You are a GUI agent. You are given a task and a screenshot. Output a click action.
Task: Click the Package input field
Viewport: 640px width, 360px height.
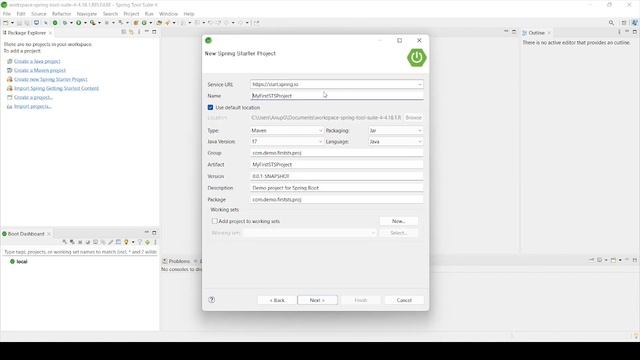pyautogui.click(x=337, y=200)
